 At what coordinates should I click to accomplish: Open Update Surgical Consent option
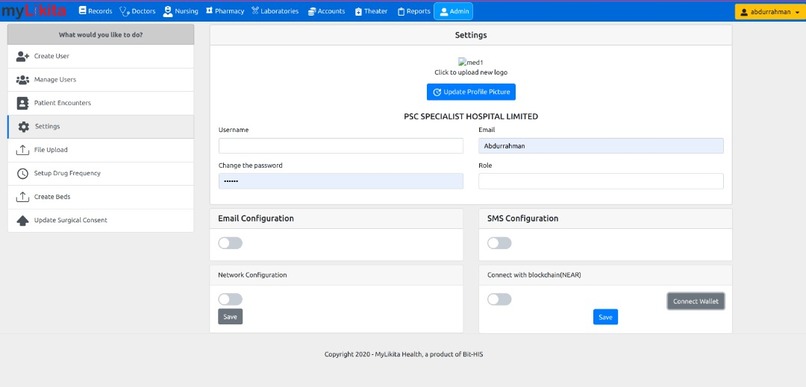[101, 220]
